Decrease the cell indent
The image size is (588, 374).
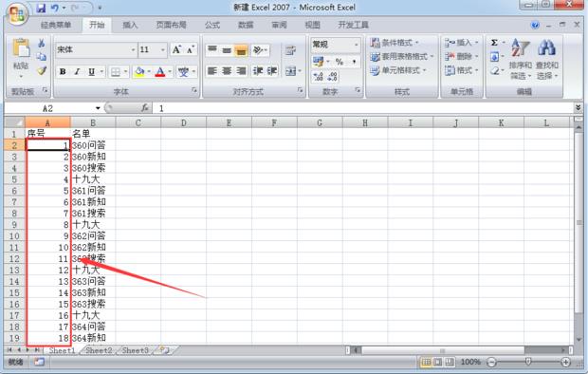[258, 70]
